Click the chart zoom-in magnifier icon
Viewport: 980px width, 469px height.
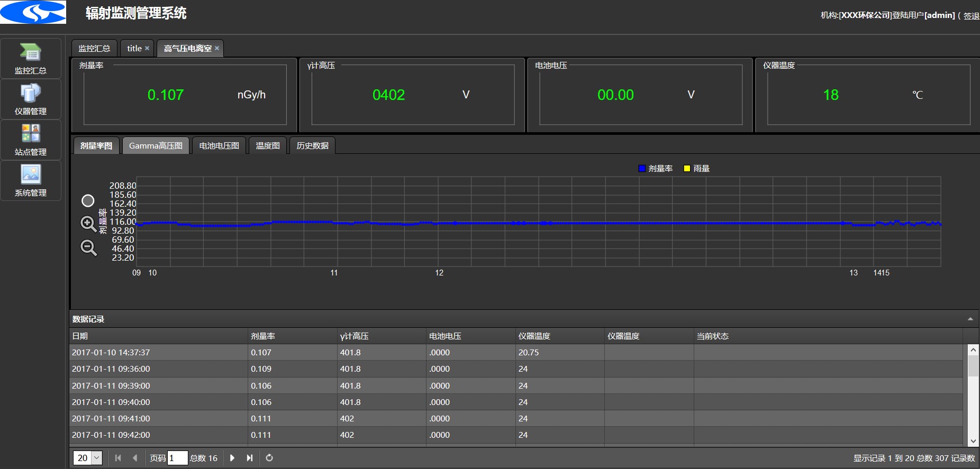(88, 224)
